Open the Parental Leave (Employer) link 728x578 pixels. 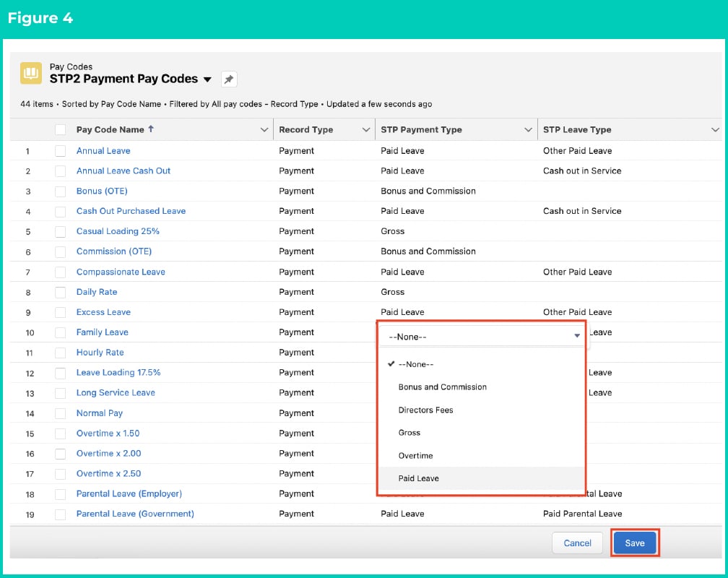[129, 493]
